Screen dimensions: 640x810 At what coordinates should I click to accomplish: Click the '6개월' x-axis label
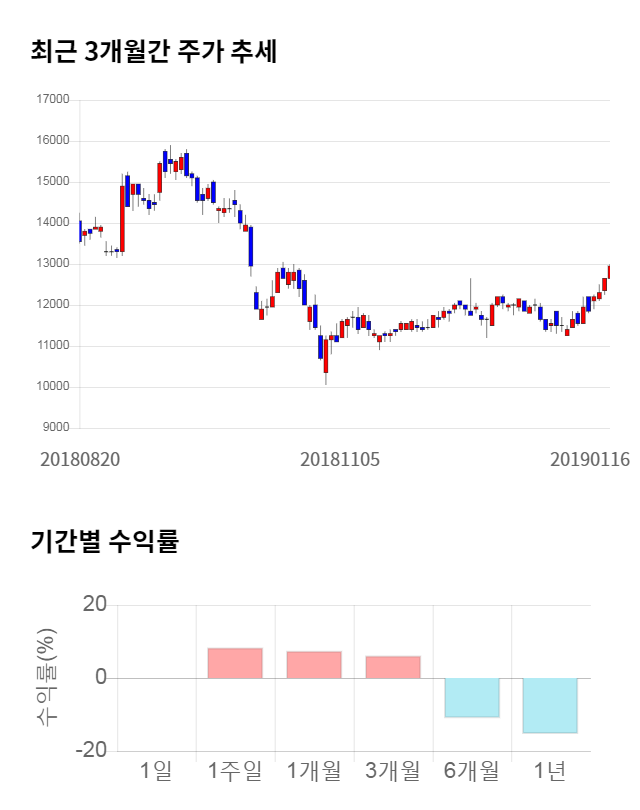(x=471, y=771)
